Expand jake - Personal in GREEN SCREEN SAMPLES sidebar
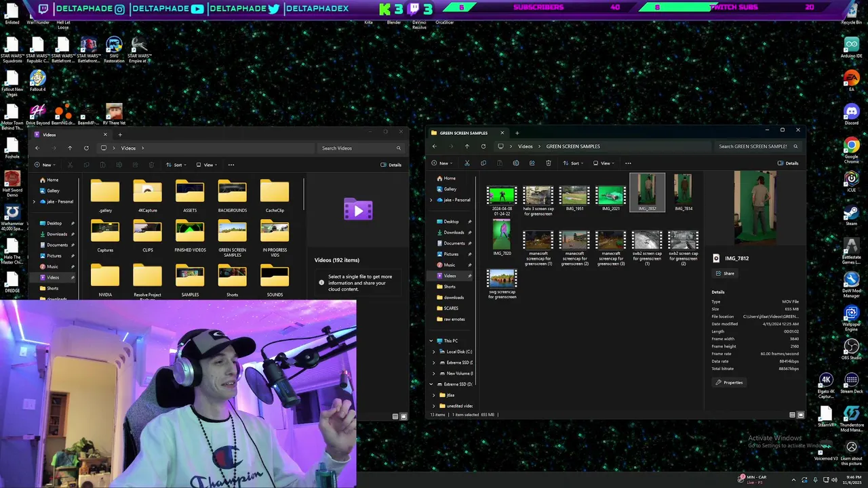Viewport: 868px width, 488px height. point(431,200)
